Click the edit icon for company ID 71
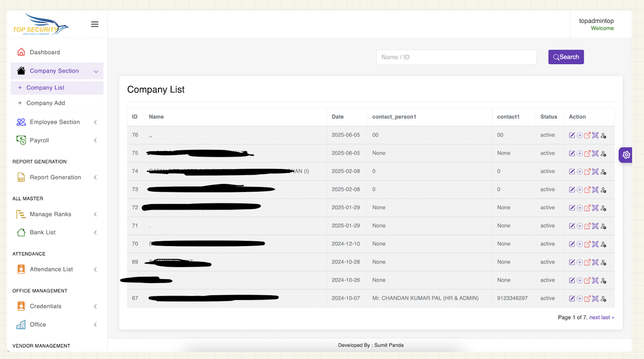Image resolution: width=644 pixels, height=359 pixels. coord(572,226)
